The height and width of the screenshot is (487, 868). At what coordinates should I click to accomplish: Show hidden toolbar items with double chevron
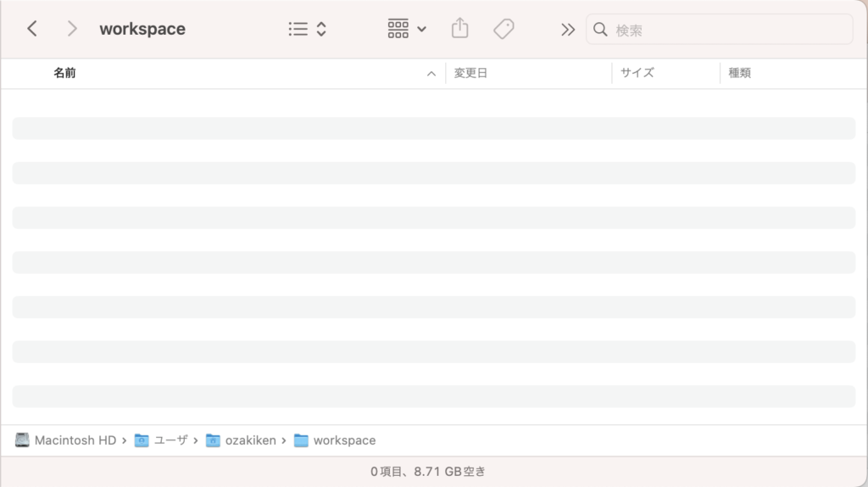(567, 30)
